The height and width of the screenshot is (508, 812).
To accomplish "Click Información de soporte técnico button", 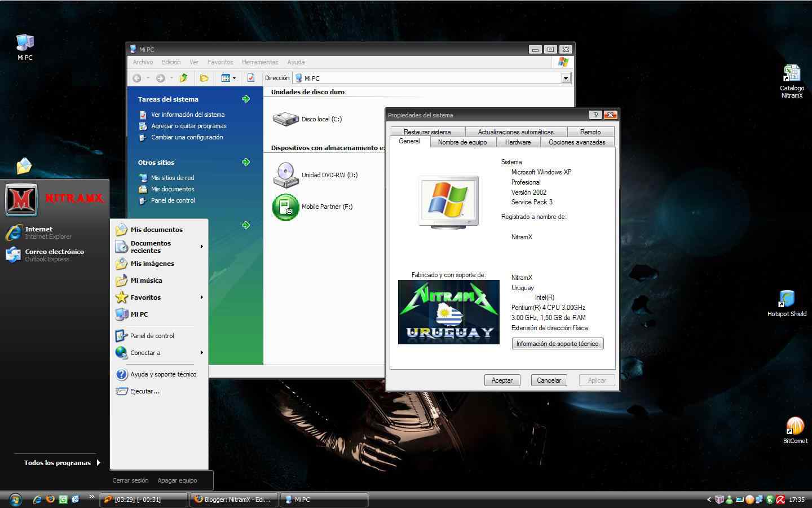I will click(558, 344).
